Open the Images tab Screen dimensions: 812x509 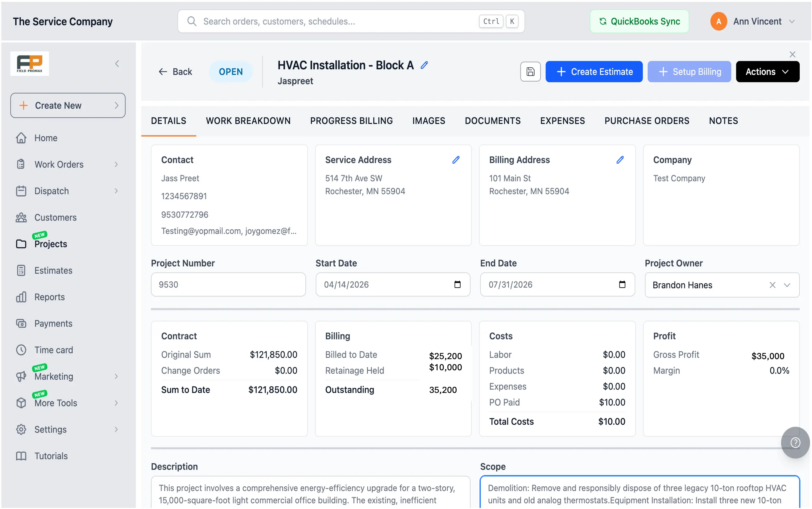(428, 120)
